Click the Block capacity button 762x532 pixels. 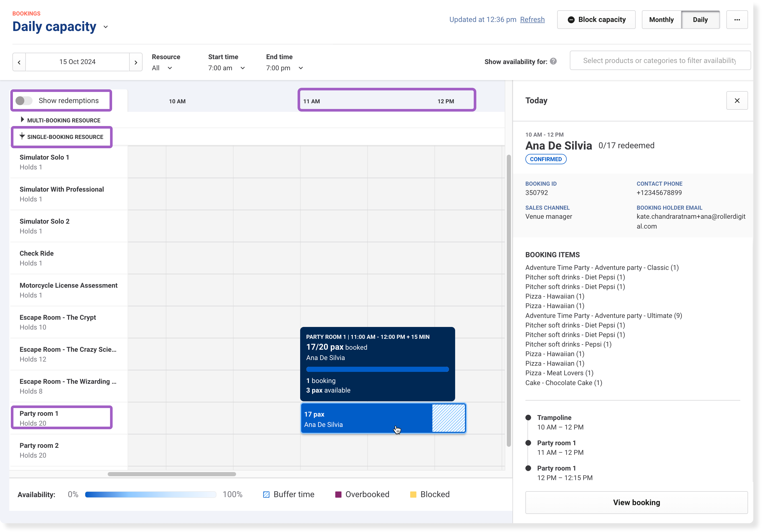point(596,20)
